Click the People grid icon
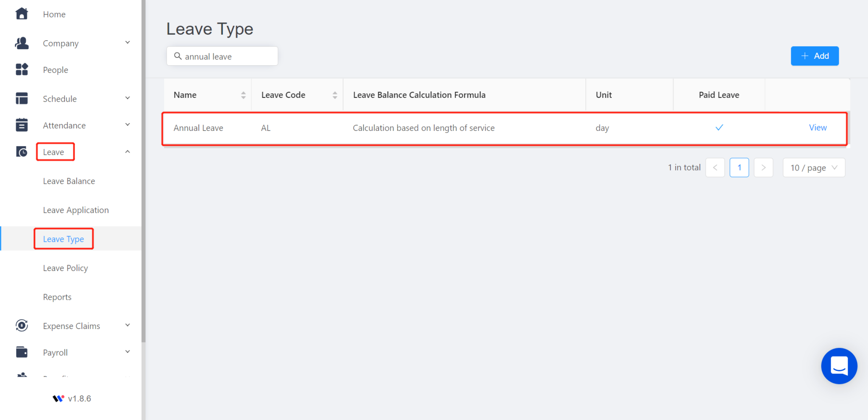The width and height of the screenshot is (868, 420). point(22,69)
